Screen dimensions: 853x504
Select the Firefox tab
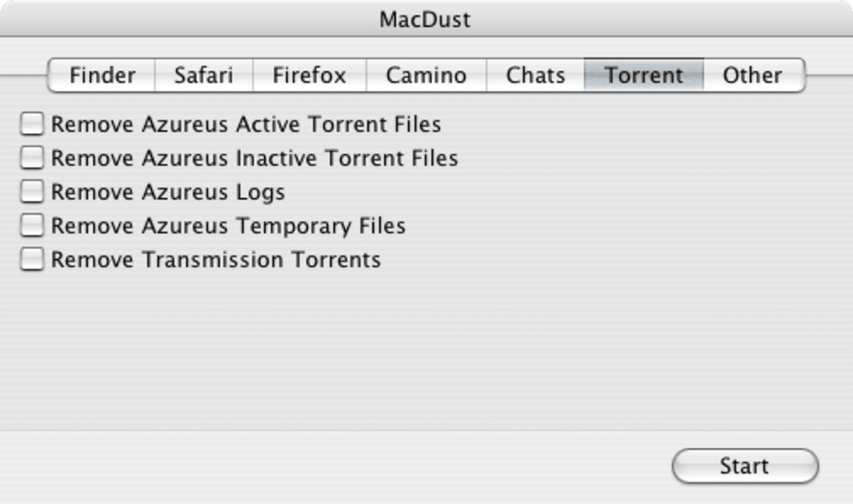(x=309, y=75)
